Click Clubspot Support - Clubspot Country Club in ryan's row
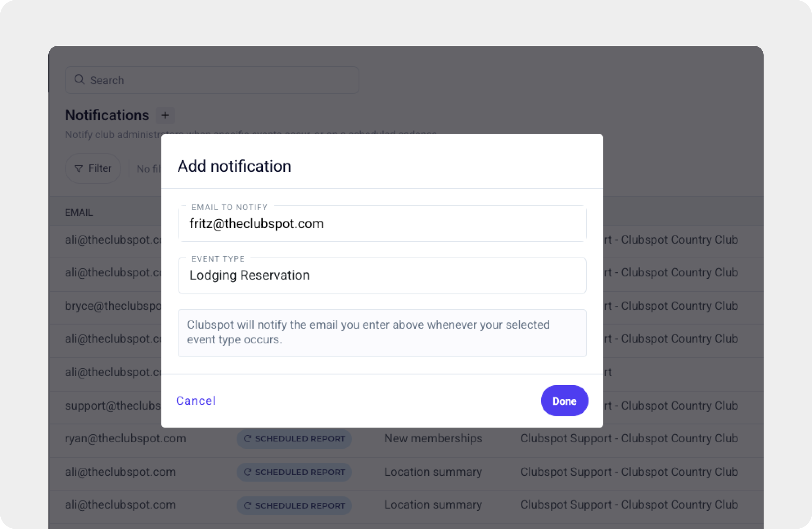This screenshot has width=812, height=529. pyautogui.click(x=629, y=438)
